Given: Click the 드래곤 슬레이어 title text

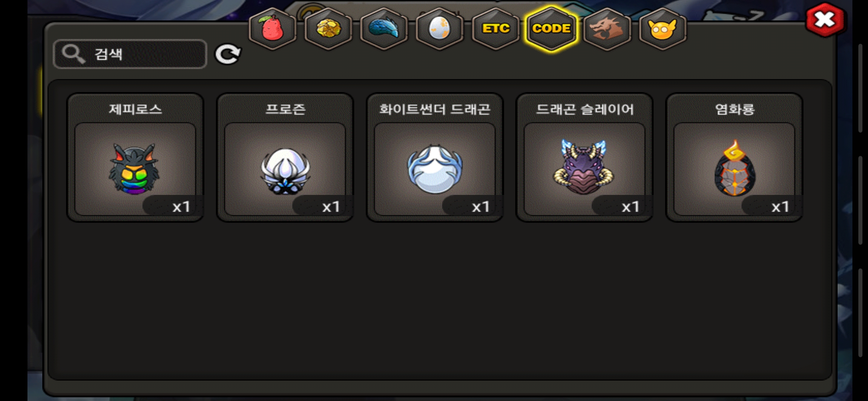Looking at the screenshot, I should [x=585, y=109].
